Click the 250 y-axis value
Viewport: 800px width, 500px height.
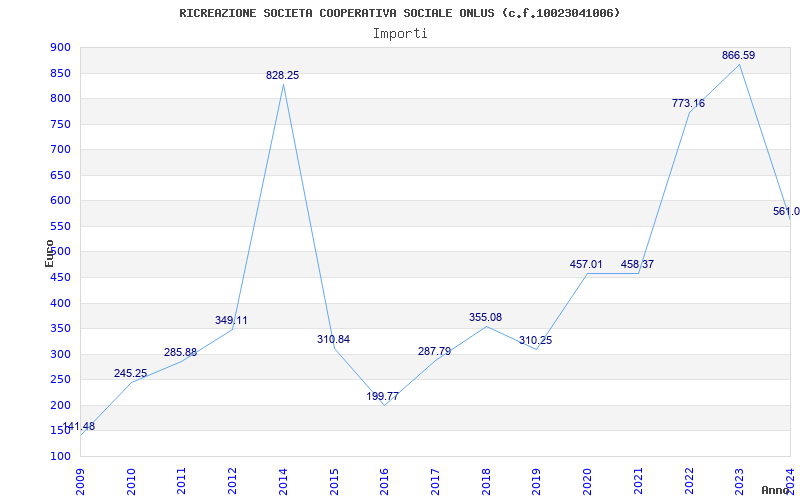click(x=60, y=380)
